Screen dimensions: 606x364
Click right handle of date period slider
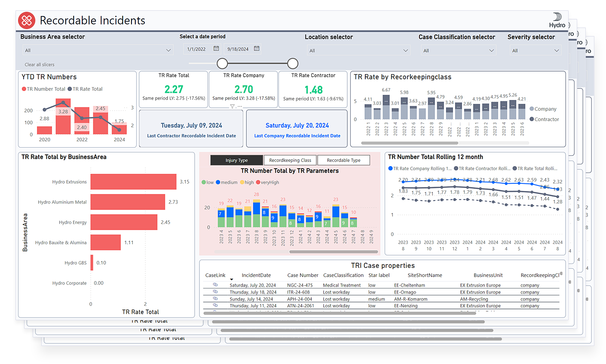(293, 64)
